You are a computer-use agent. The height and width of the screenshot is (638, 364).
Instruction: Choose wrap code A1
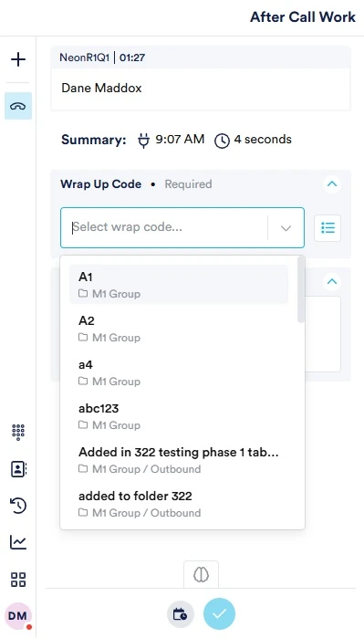(179, 285)
